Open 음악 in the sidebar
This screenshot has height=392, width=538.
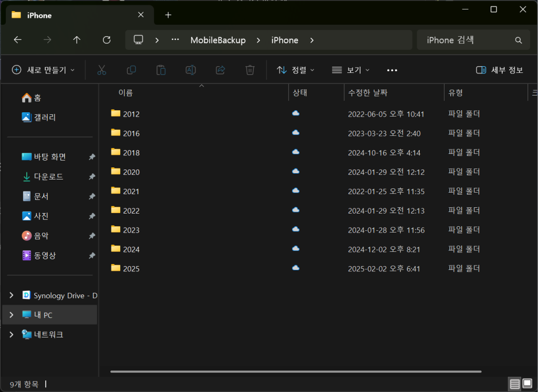pos(35,236)
